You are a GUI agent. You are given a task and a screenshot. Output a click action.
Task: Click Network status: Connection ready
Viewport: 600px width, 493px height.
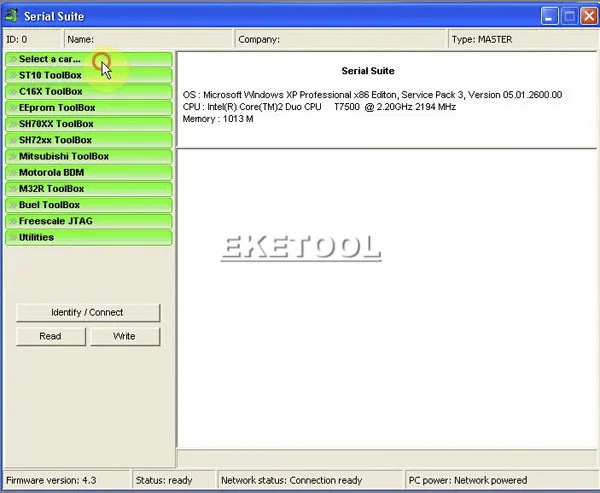point(311,480)
